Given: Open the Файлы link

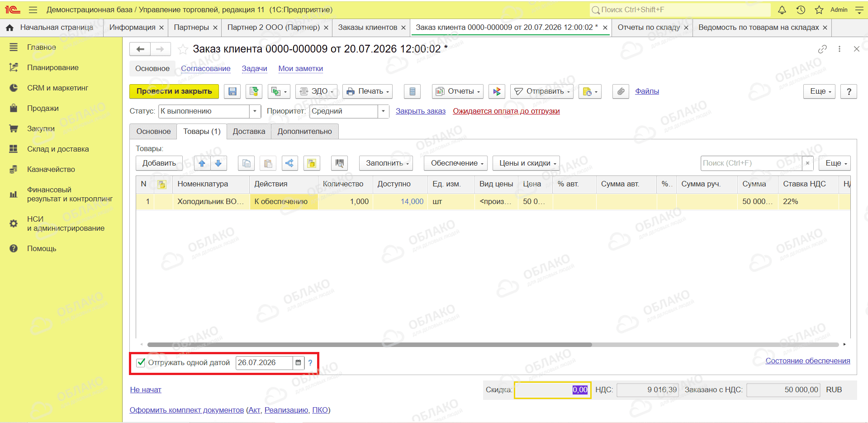Looking at the screenshot, I should 647,91.
